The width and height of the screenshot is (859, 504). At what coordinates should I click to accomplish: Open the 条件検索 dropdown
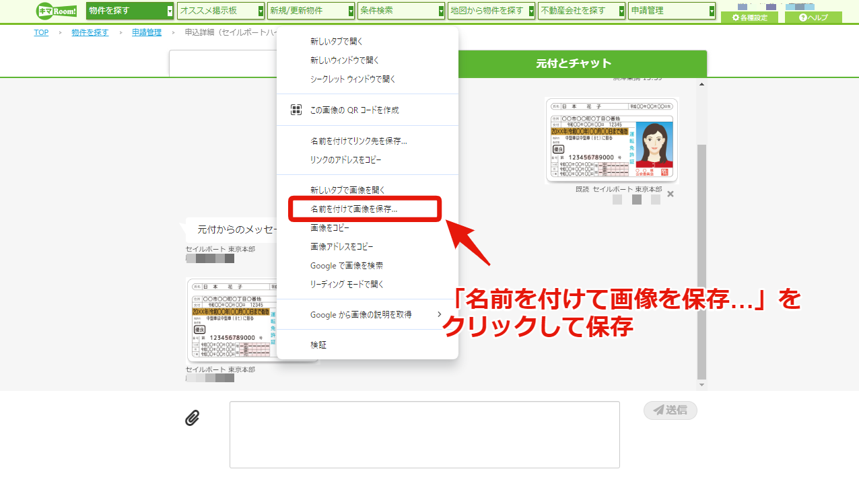pyautogui.click(x=401, y=11)
